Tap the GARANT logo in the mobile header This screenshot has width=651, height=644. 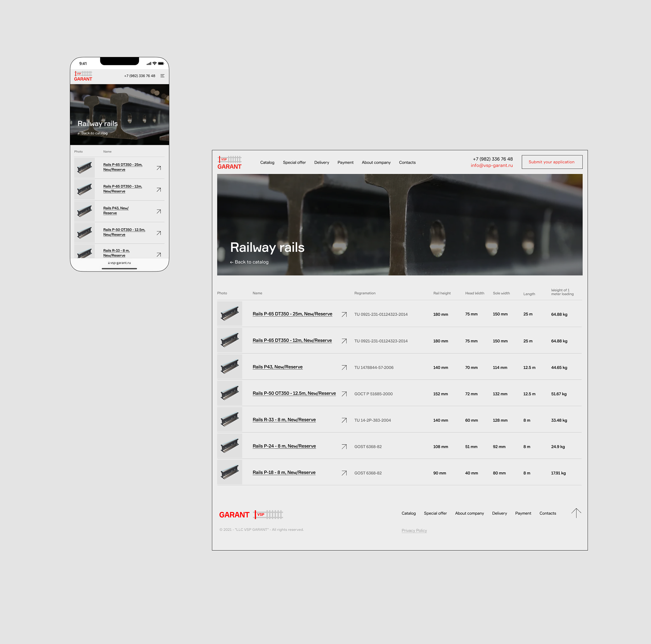83,76
